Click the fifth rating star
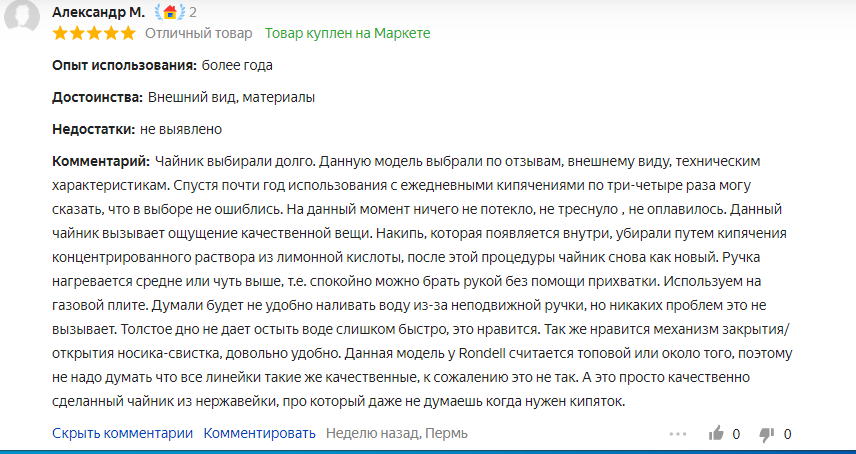Screen dimensions: 856x454 tap(128, 33)
